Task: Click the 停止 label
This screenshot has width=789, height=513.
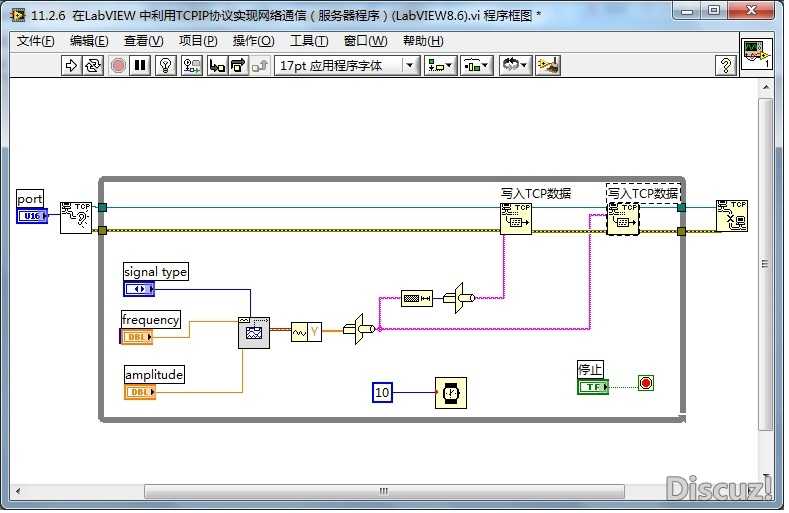Action: click(590, 370)
